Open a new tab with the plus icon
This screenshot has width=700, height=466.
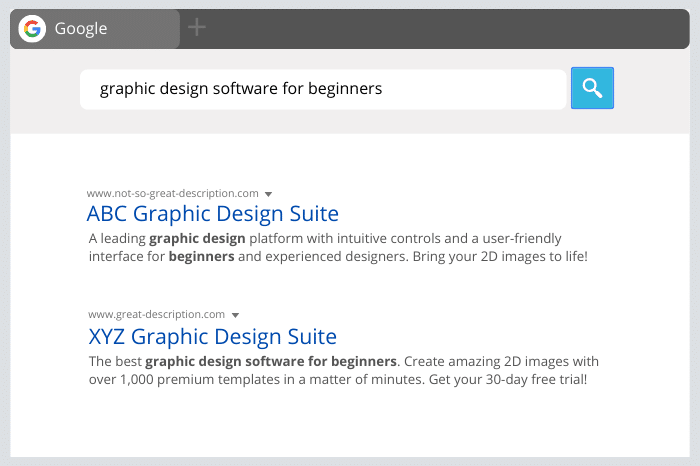click(196, 28)
